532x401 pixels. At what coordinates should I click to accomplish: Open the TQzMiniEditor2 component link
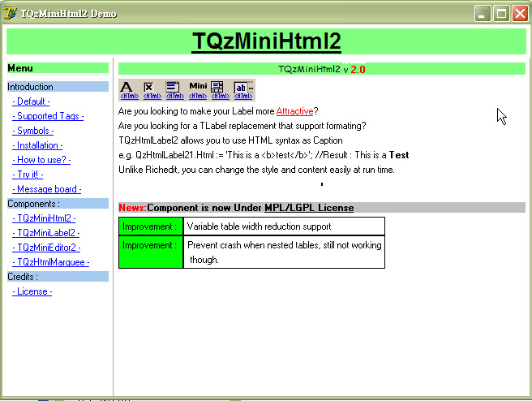(47, 248)
